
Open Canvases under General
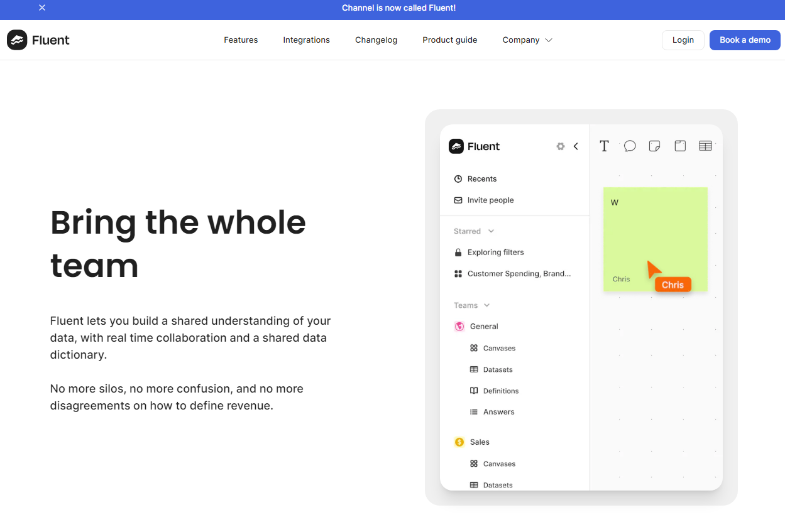click(499, 348)
